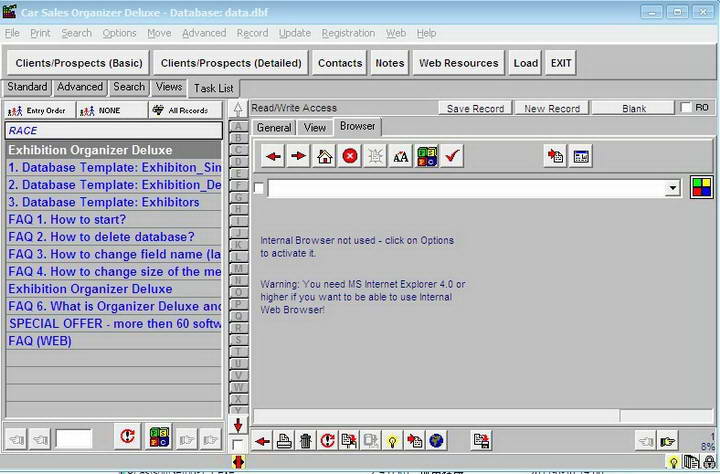Click the lightbulb icon in the bottom record toolbar

[x=392, y=441]
